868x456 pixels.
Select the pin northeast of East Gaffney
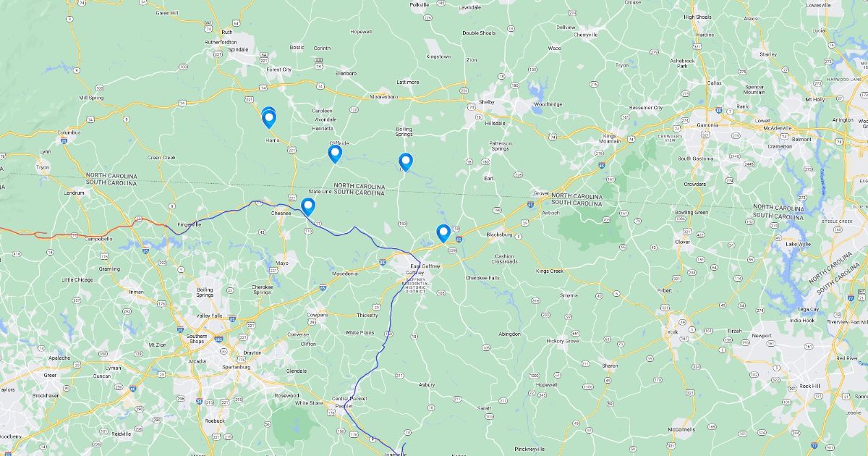[443, 233]
